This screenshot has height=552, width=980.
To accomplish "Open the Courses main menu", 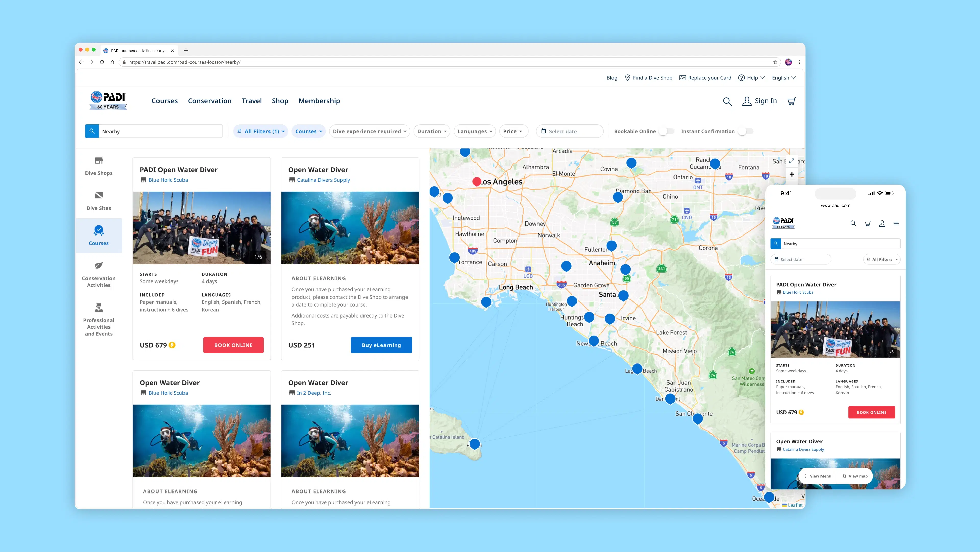I will pyautogui.click(x=164, y=101).
